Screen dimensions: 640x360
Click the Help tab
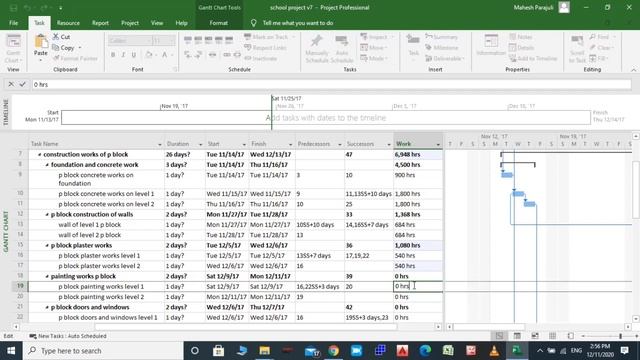click(x=181, y=23)
